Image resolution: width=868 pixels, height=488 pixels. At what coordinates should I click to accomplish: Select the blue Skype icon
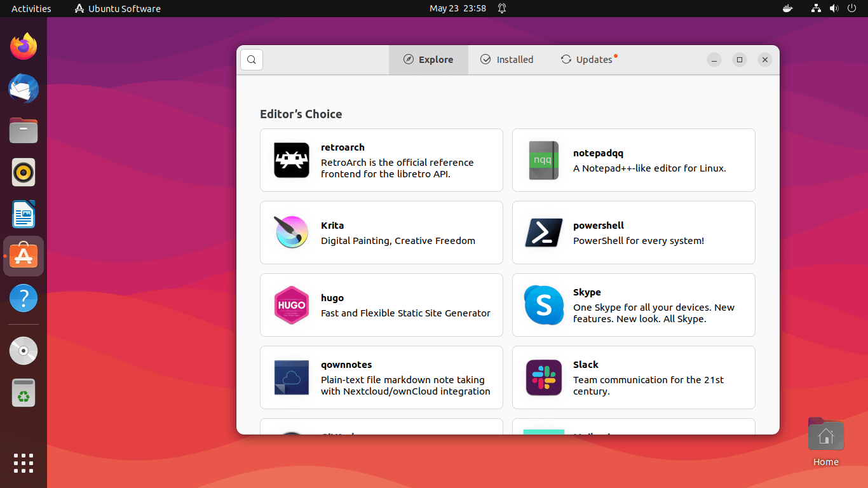tap(544, 305)
